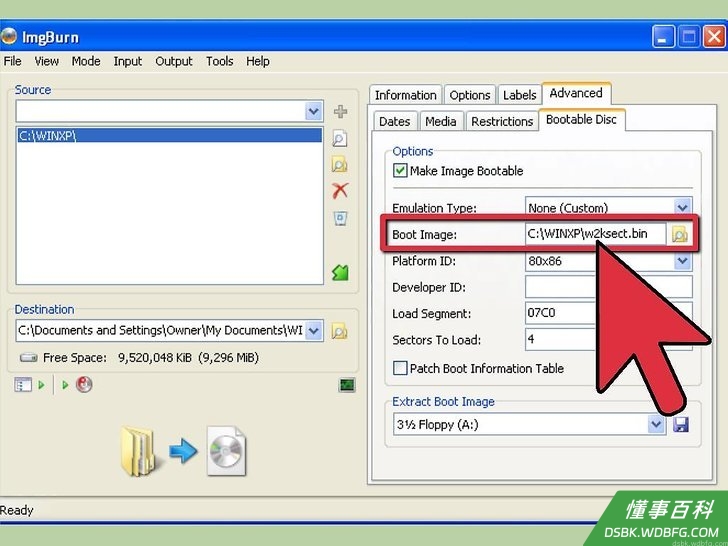Select the Advanced tab
Viewport: 728px width, 546px height.
[x=576, y=93]
